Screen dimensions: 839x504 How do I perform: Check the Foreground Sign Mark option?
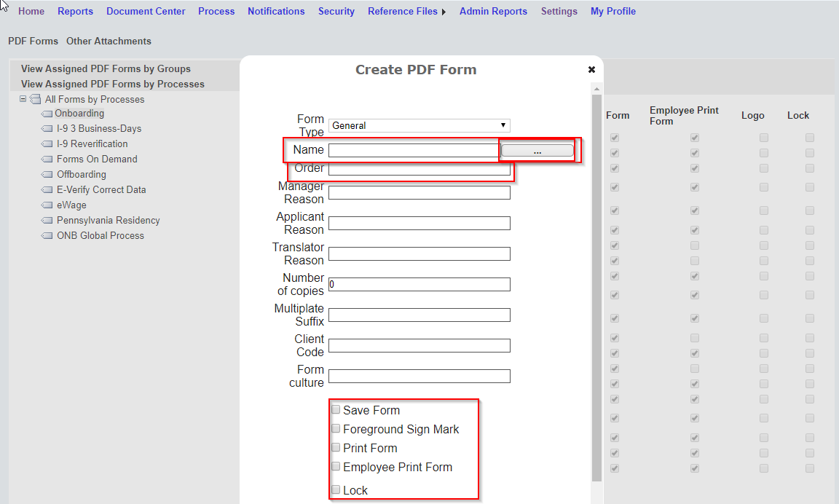(x=335, y=428)
